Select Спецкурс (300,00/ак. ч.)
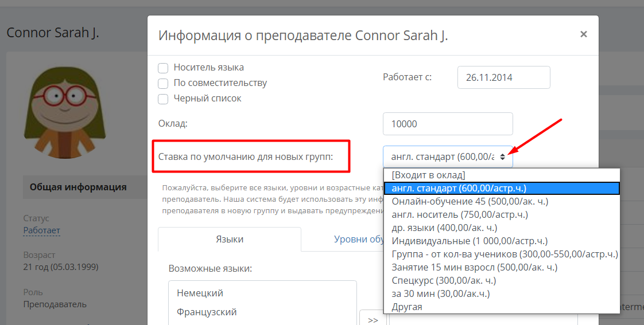 tap(502, 280)
